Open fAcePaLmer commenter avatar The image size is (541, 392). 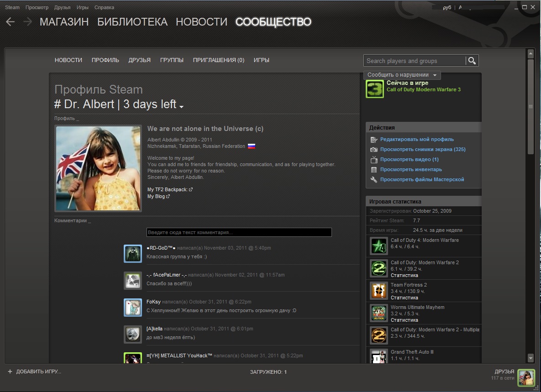133,281
